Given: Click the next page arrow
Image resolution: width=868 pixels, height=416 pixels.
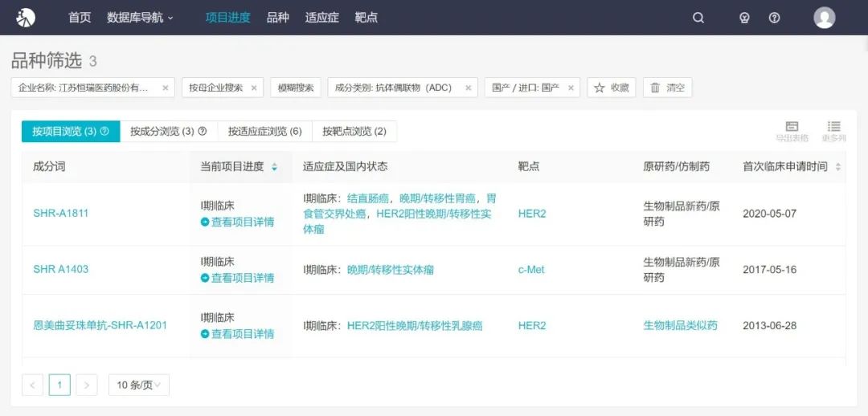Looking at the screenshot, I should pos(87,385).
